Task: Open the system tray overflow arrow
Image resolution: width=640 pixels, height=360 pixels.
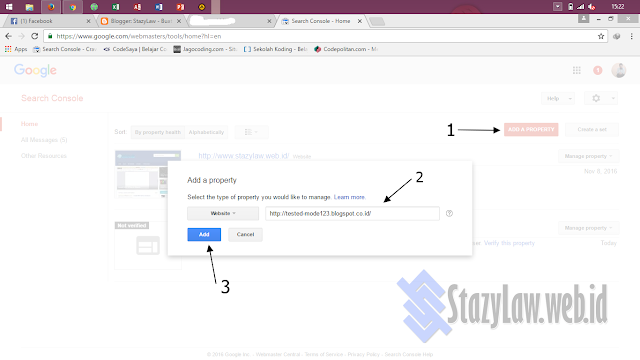Action: coord(557,7)
